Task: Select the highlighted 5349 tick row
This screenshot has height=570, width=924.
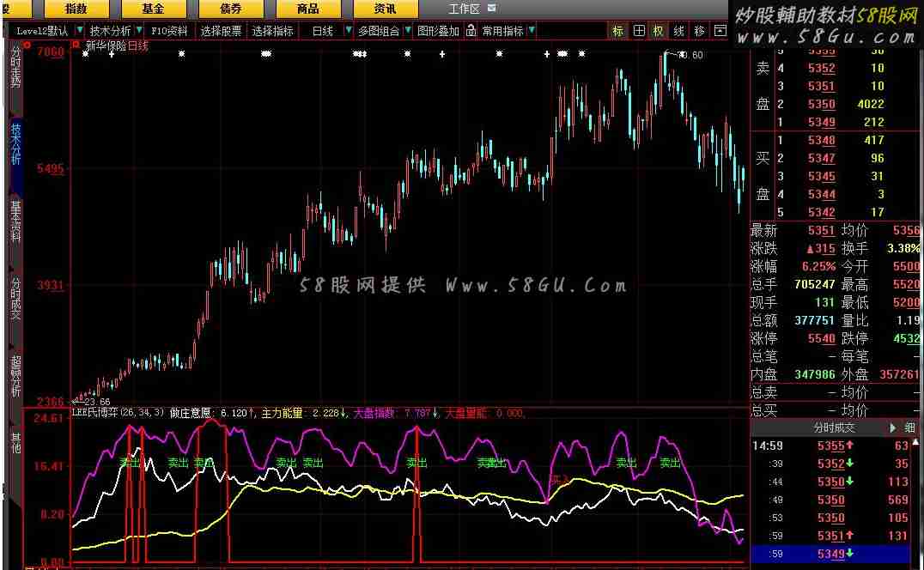Action: point(831,554)
